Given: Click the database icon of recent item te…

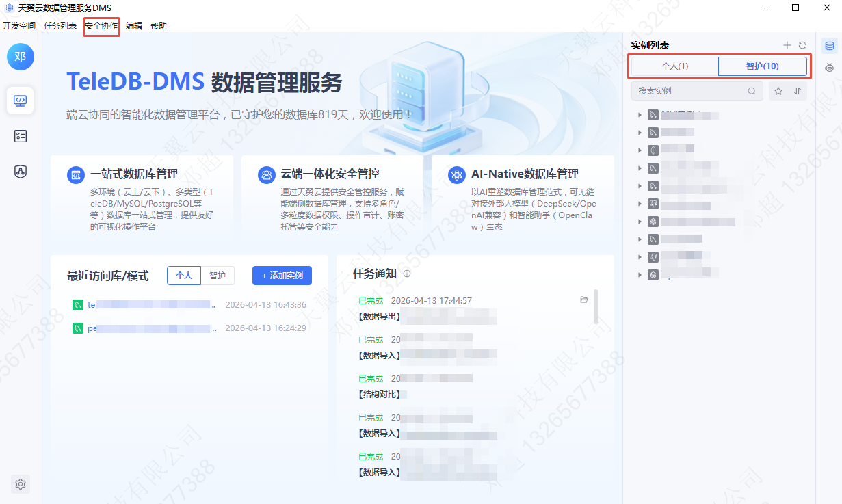Looking at the screenshot, I should coord(78,305).
